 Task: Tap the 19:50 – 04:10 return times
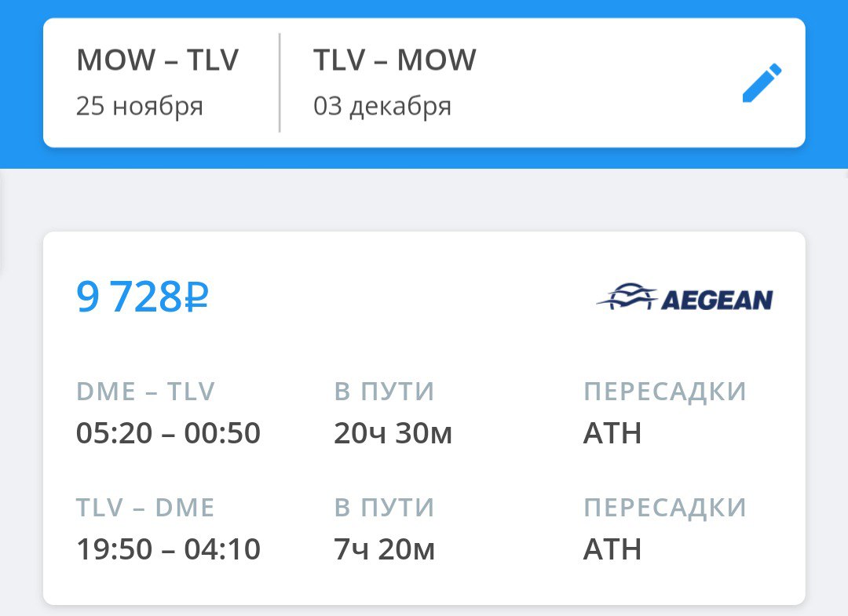coord(168,549)
